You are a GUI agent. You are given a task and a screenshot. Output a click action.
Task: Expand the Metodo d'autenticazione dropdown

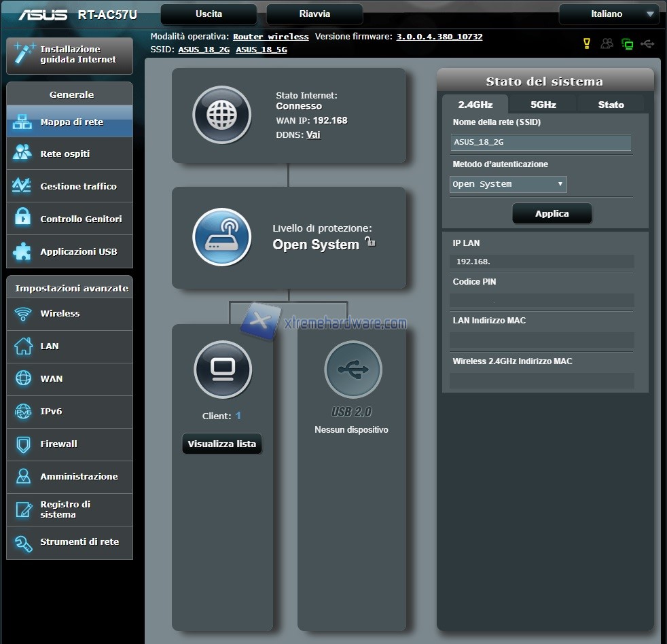click(x=508, y=184)
